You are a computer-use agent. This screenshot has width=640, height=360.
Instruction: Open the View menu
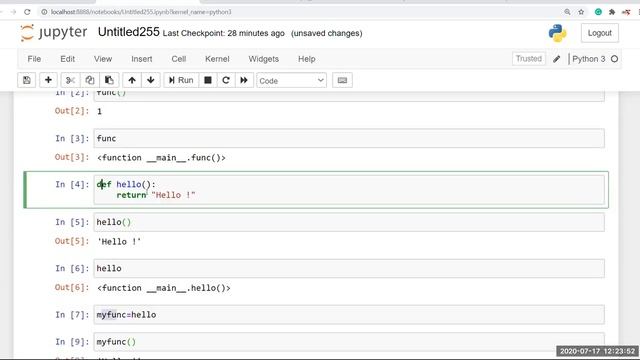[103, 59]
